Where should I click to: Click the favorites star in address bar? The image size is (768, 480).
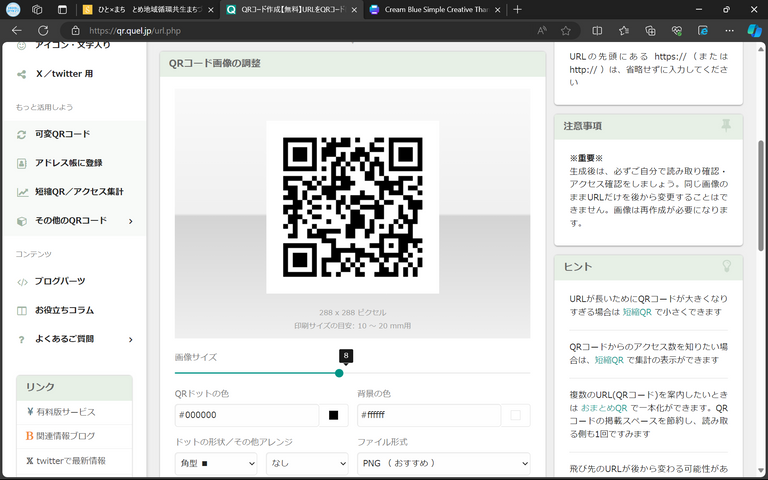click(566, 31)
